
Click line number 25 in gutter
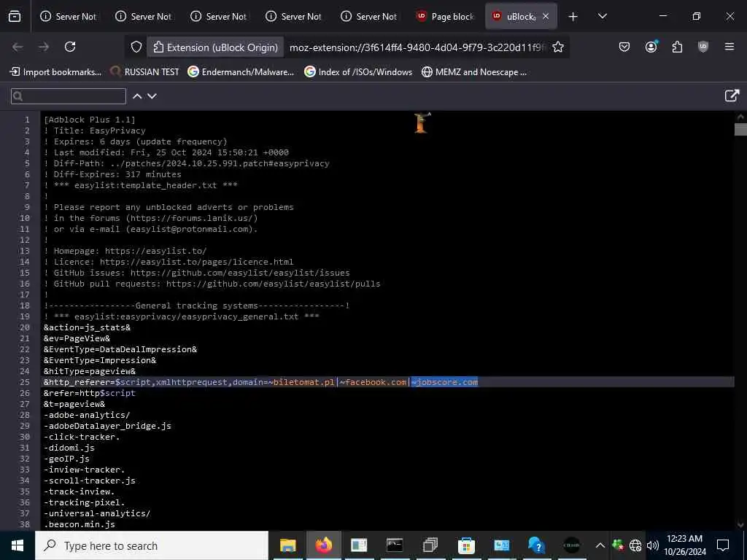tap(24, 382)
